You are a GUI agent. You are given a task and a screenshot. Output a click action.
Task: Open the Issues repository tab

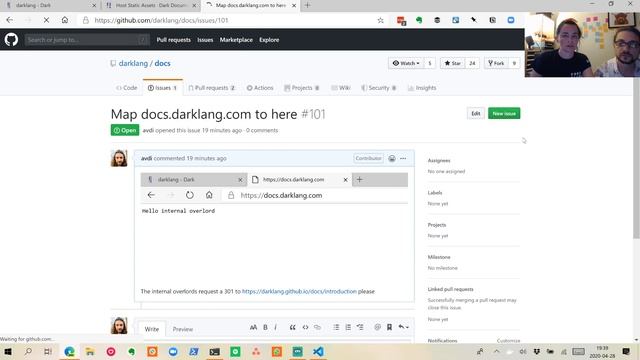pos(162,88)
